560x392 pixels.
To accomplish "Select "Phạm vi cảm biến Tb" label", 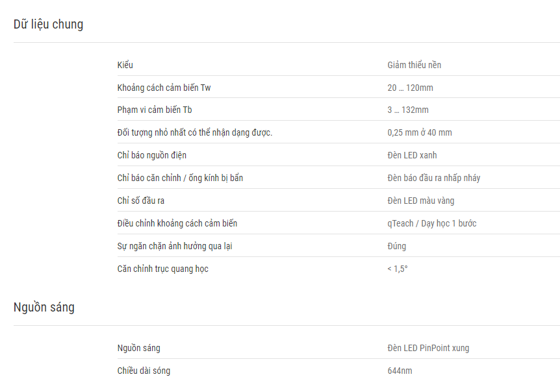I will [154, 110].
